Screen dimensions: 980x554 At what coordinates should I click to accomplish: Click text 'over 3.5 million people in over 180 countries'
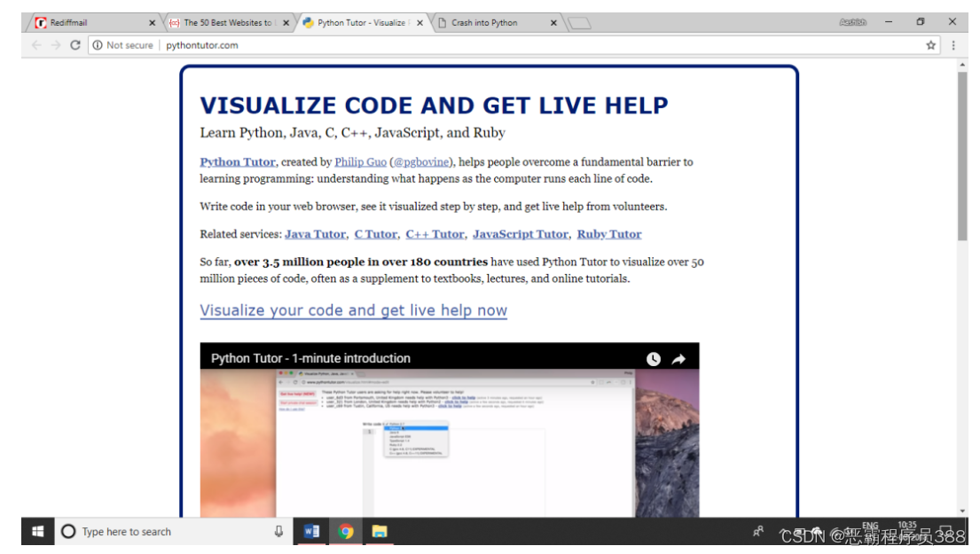361,261
